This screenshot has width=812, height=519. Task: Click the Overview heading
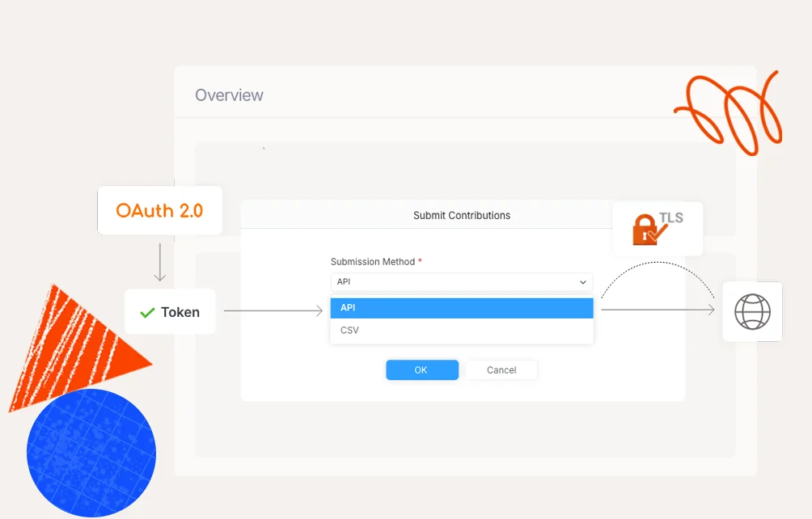click(229, 95)
